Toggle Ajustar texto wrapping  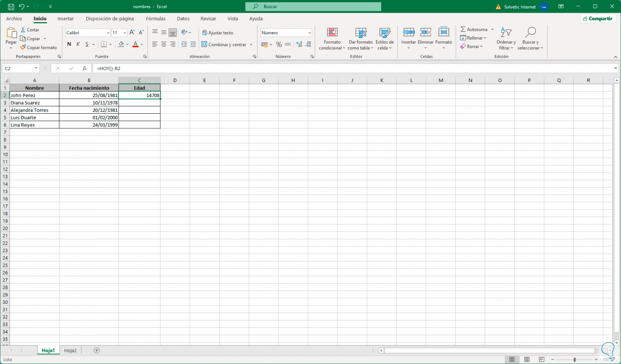[x=218, y=33]
